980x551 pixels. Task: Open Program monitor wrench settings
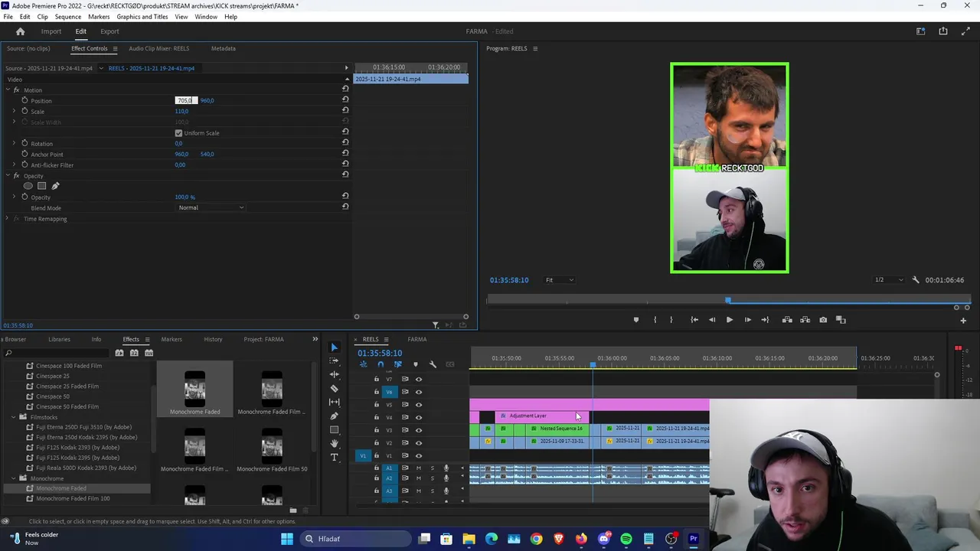point(916,280)
